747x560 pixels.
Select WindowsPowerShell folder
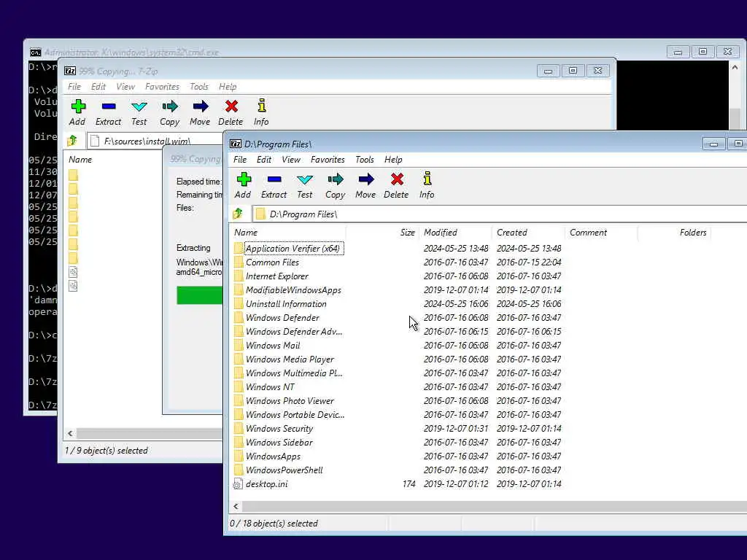(284, 470)
